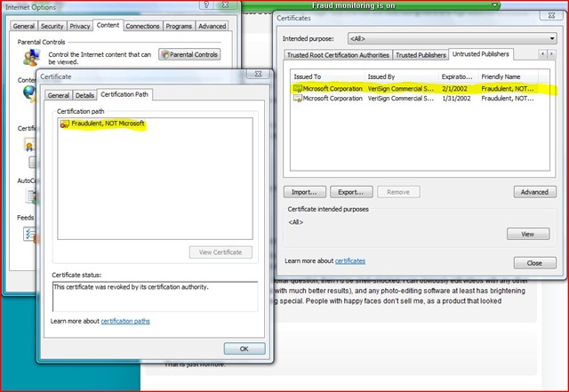Open Connections tab in Internet Options
The height and width of the screenshot is (392, 569).
pyautogui.click(x=142, y=26)
